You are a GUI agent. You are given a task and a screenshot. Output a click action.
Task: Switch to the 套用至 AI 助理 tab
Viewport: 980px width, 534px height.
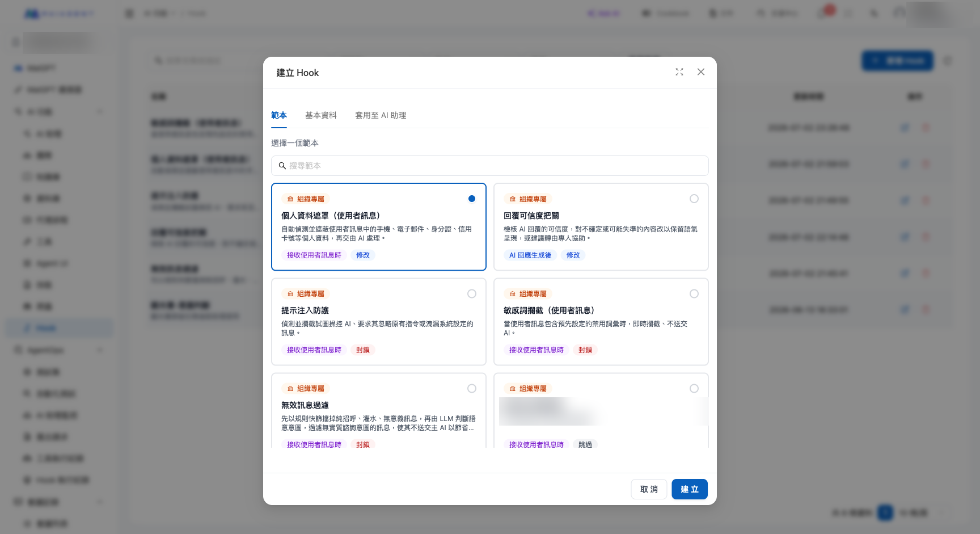(x=381, y=115)
